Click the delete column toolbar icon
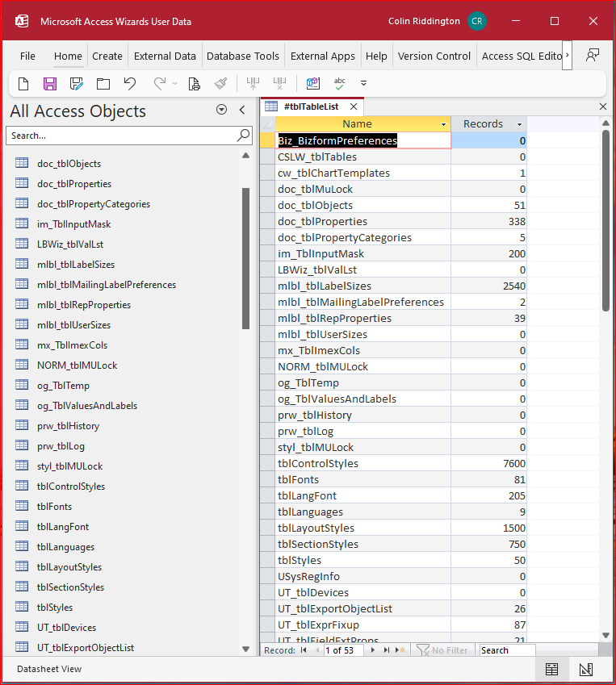The height and width of the screenshot is (685, 616). 279,83
